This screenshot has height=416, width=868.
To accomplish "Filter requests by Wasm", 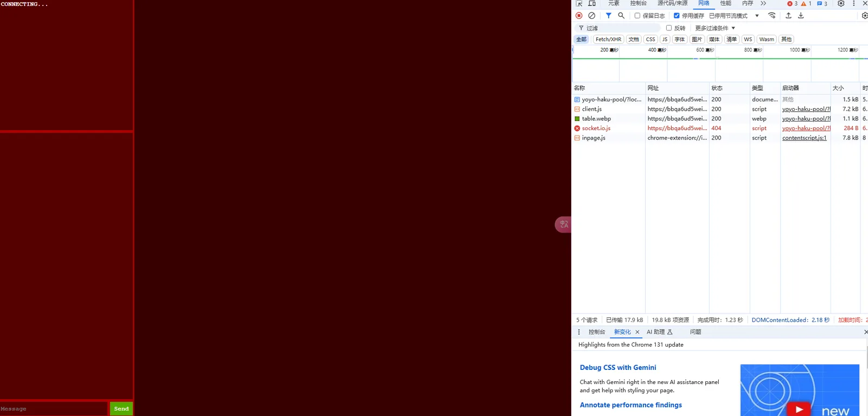I will coord(767,40).
